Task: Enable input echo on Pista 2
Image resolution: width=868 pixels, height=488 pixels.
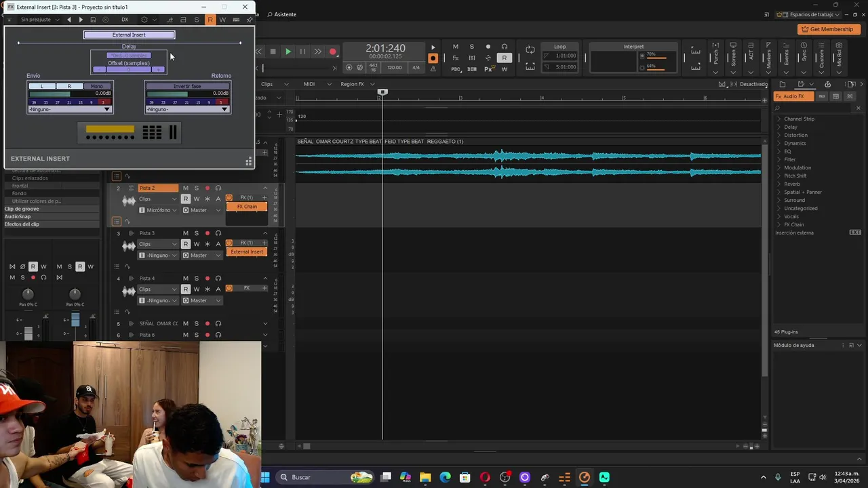Action: click(x=218, y=188)
